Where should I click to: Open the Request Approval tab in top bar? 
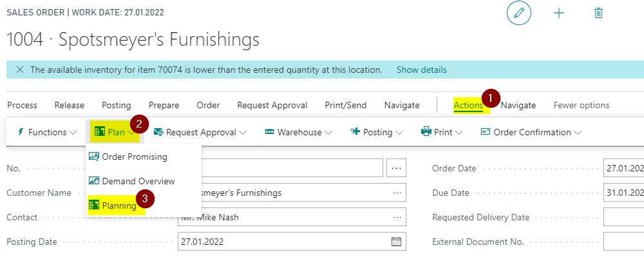(272, 106)
